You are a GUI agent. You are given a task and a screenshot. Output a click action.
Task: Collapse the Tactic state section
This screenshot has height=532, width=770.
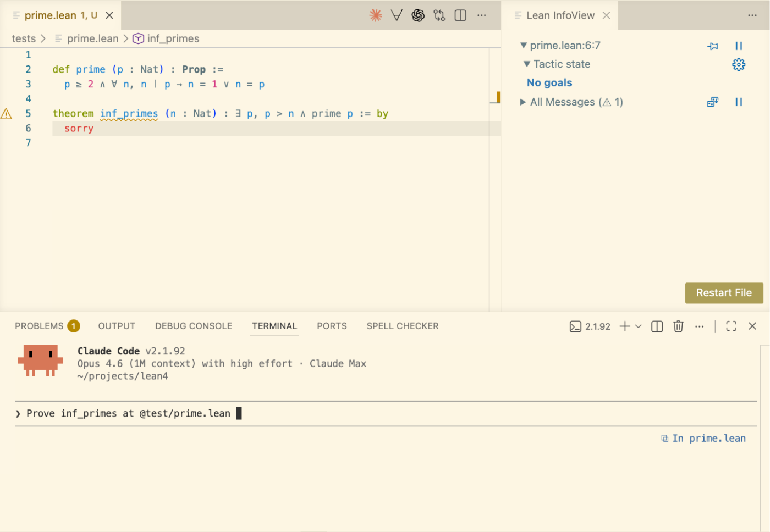(x=527, y=64)
